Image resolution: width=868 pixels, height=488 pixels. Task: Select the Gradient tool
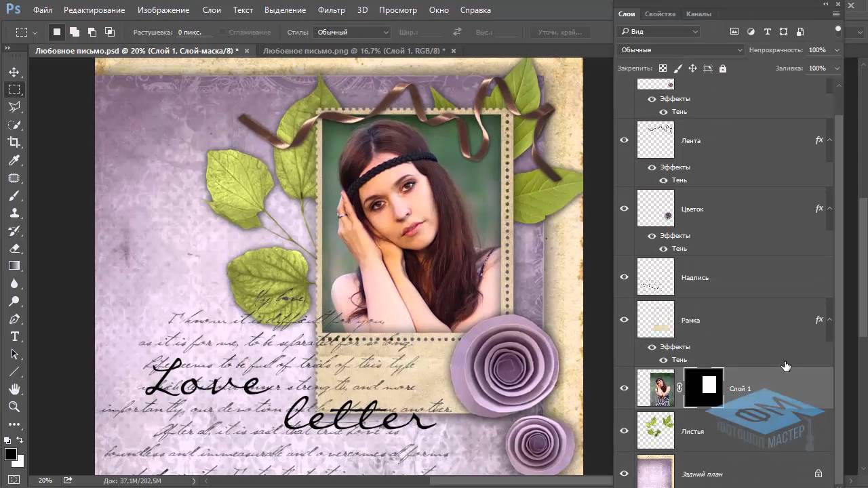click(14, 266)
